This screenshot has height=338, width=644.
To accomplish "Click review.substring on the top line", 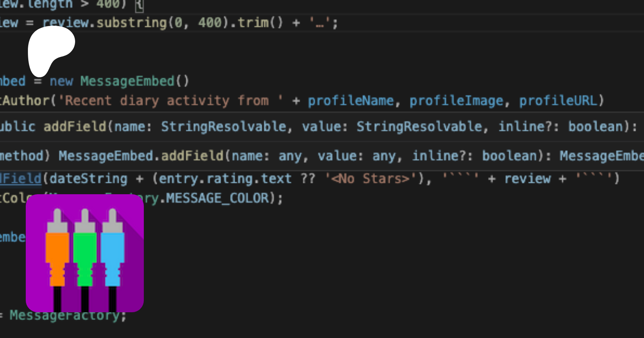I will 104,23.
